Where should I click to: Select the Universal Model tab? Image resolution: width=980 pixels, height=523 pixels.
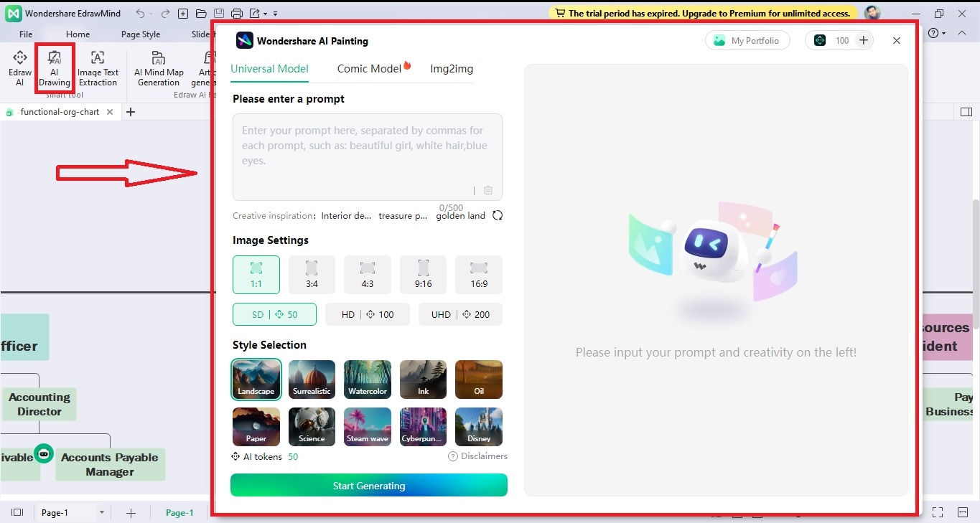(269, 69)
